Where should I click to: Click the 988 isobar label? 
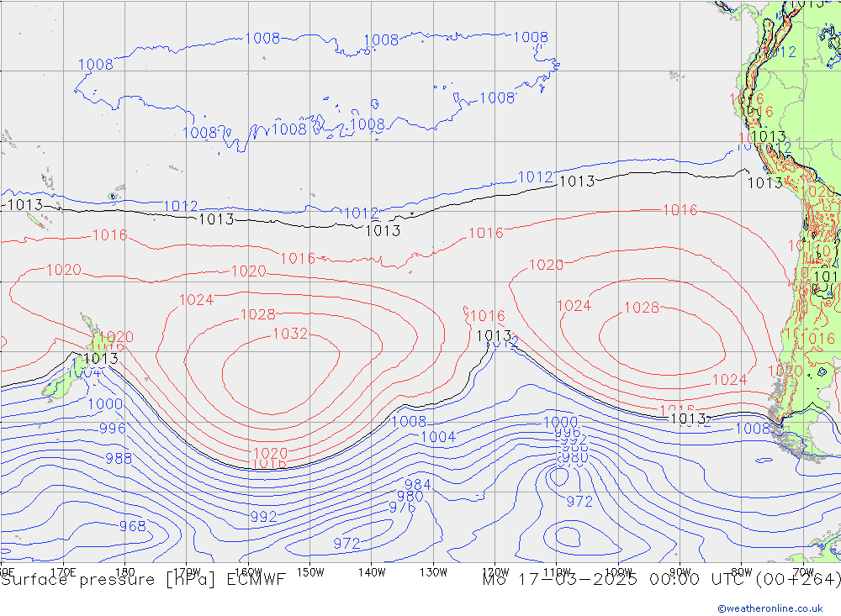(x=118, y=458)
